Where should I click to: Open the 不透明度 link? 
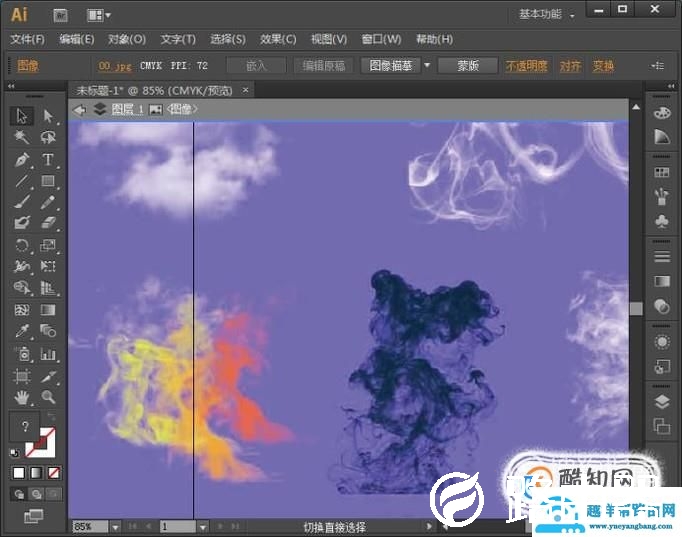click(x=526, y=66)
